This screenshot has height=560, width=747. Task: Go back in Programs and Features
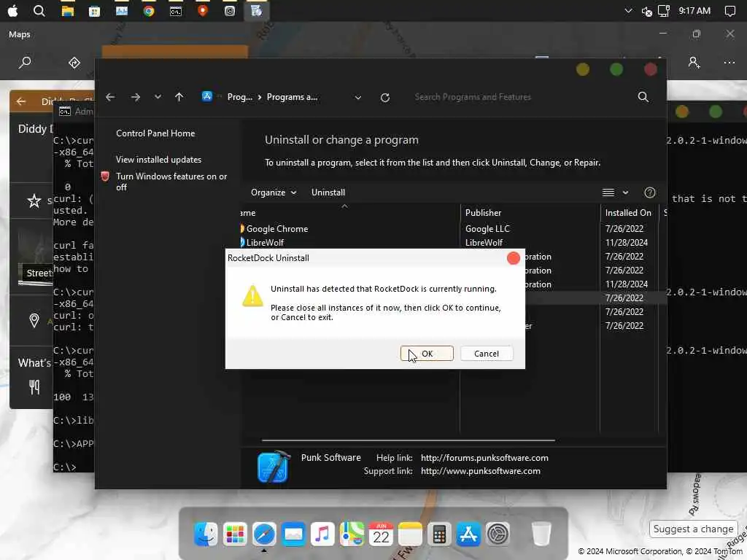point(110,97)
